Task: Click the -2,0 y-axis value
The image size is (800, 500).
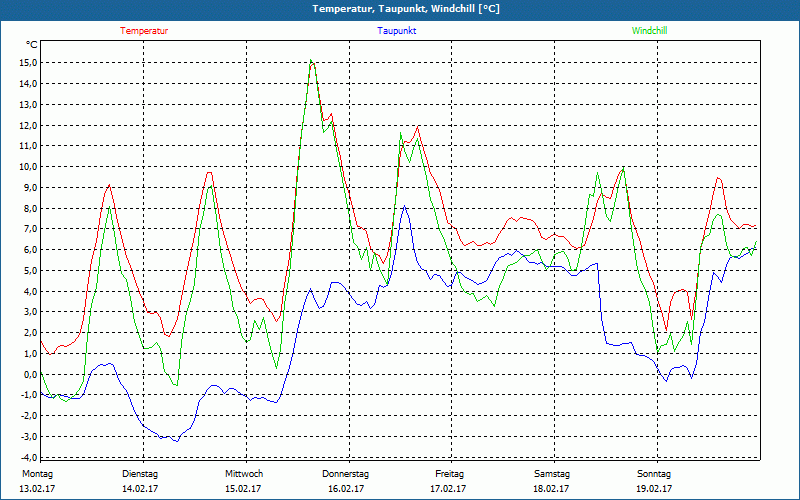Action: [29, 416]
